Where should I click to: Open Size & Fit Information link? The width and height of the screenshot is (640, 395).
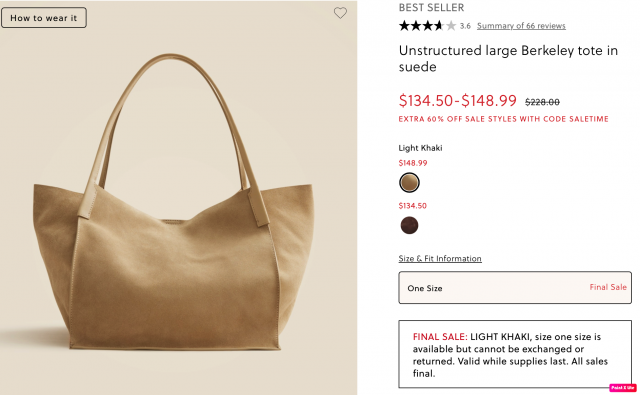point(440,258)
